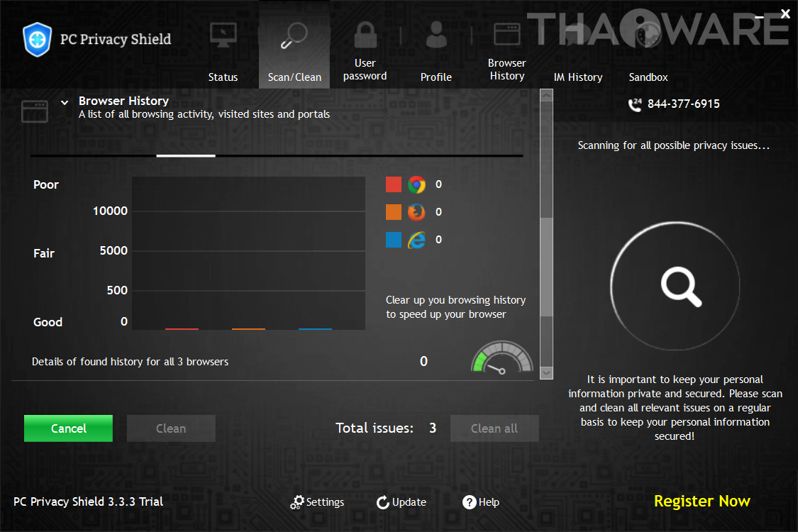Screen dimensions: 798x532
Task: Open the Profile person icon
Action: click(436, 35)
